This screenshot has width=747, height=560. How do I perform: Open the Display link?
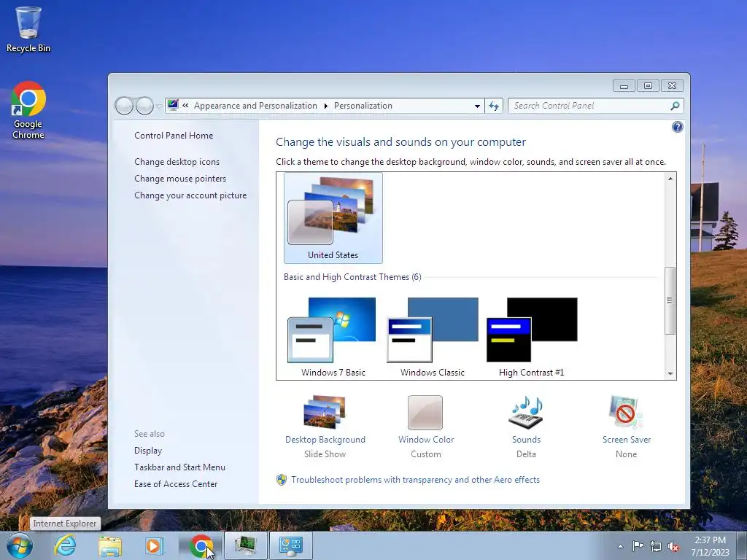(148, 451)
